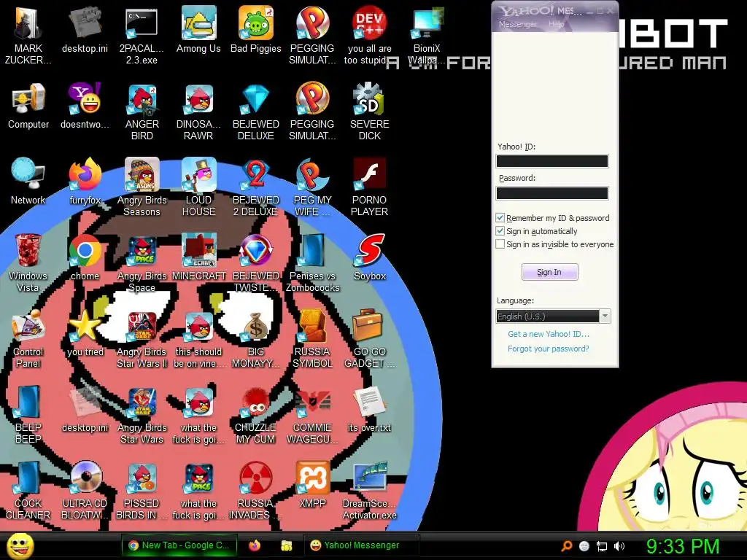Image resolution: width=747 pixels, height=560 pixels.
Task: Enable Sign in as invisible to everyone
Action: (500, 244)
